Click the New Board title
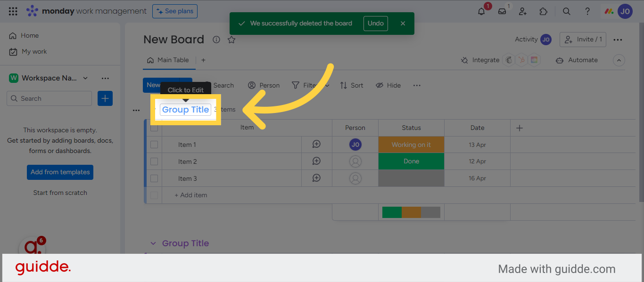 pyautogui.click(x=174, y=40)
